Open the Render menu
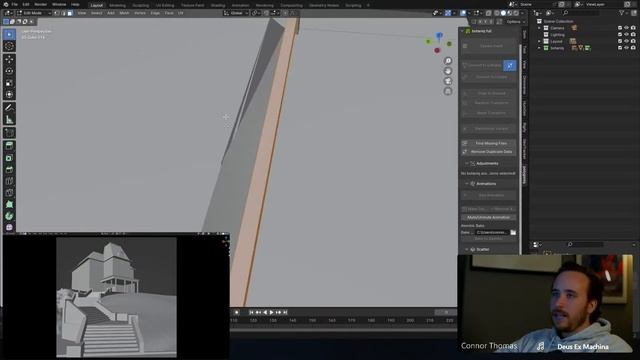Image resolution: width=640 pixels, height=360 pixels. tap(40, 4)
